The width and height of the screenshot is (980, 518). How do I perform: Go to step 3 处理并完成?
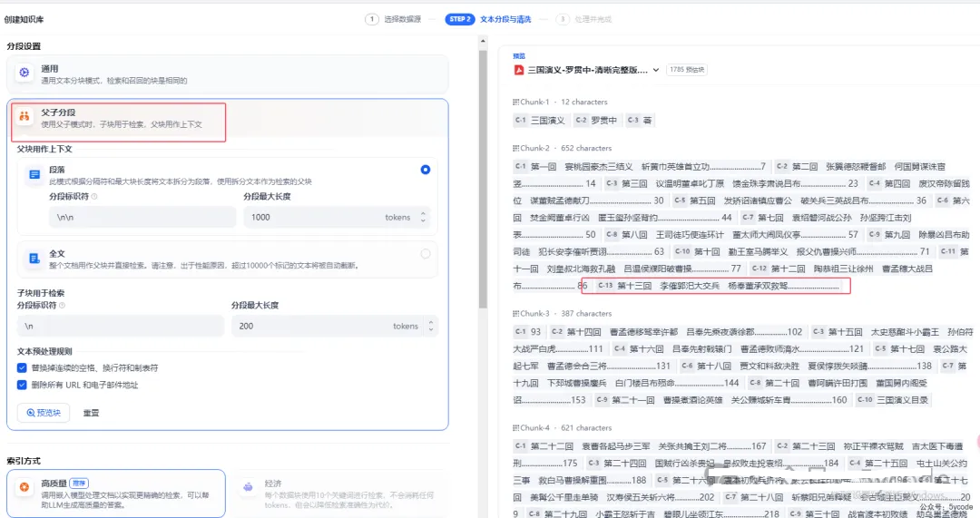tap(583, 19)
